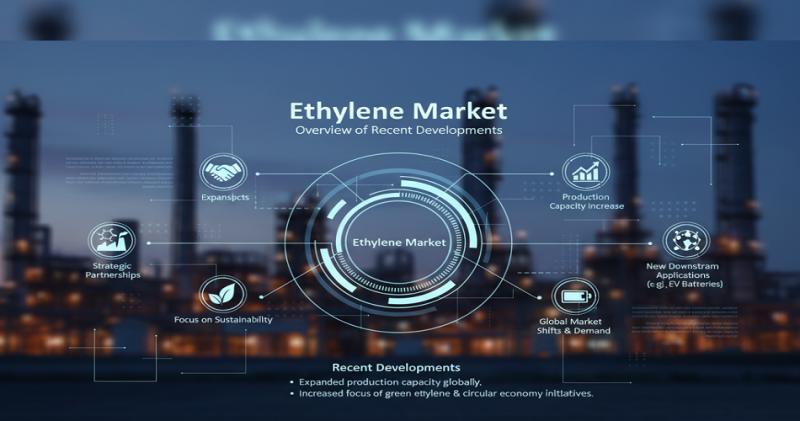800x421 pixels.
Task: Click the globe network icon for New Downstream Applications
Action: pos(686,240)
